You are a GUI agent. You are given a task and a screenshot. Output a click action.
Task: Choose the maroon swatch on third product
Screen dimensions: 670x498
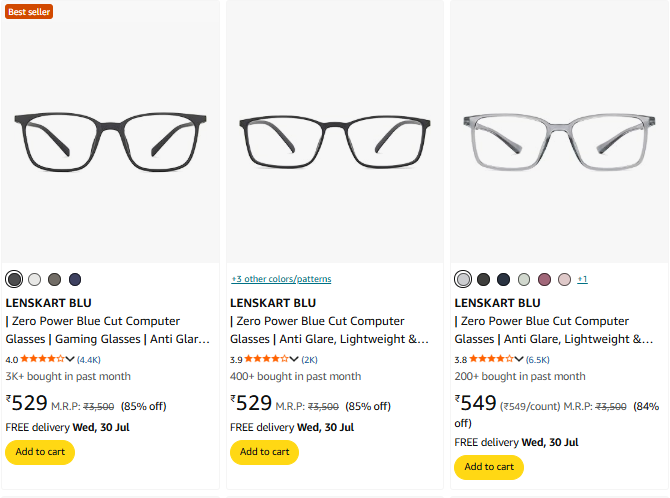[544, 279]
